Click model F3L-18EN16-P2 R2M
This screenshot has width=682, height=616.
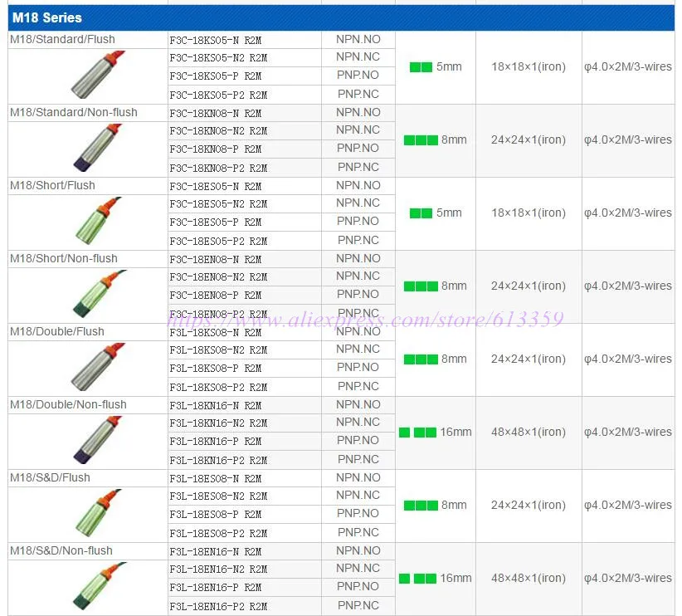218,607
